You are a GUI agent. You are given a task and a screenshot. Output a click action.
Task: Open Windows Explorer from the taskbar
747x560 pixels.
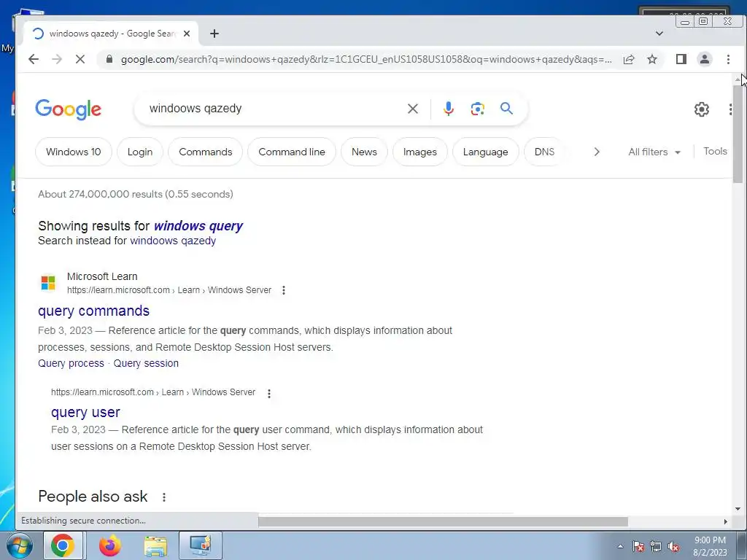click(x=155, y=545)
